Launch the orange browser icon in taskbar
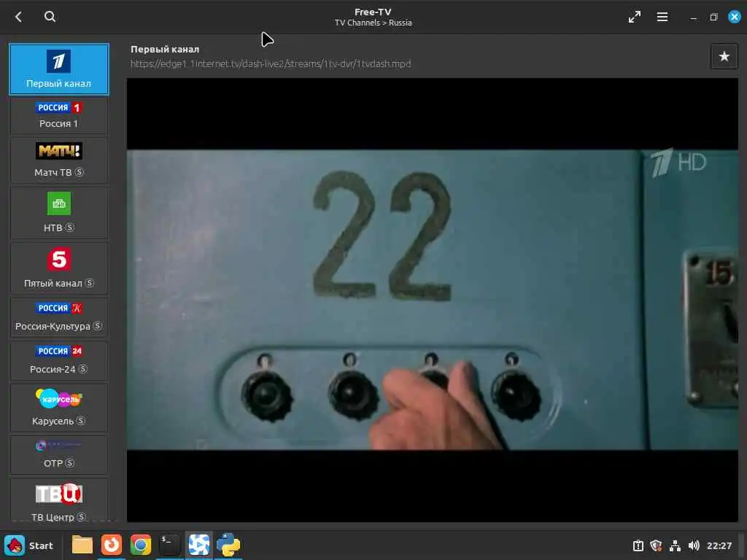The height and width of the screenshot is (560, 747). 112,545
